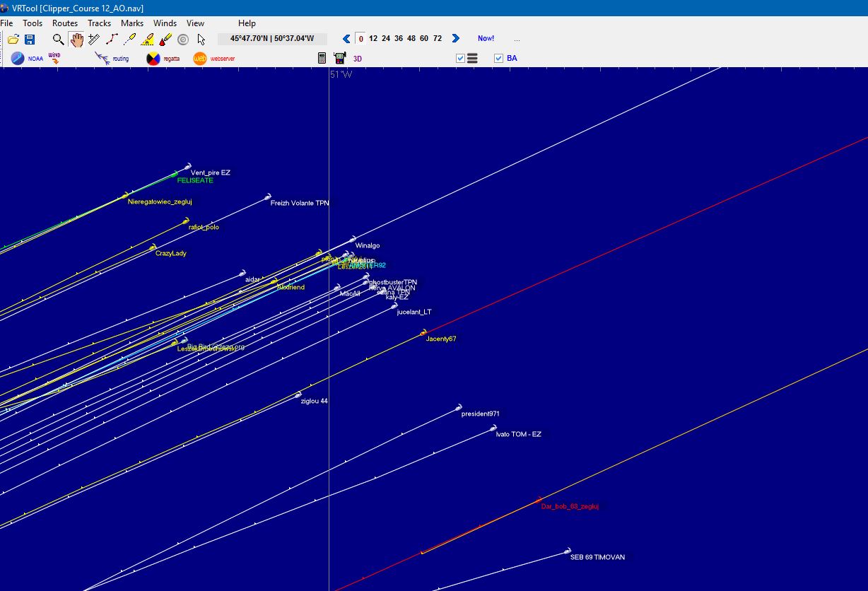Select boat ziglou 44 label
Image resolution: width=868 pixels, height=591 pixels.
(x=314, y=401)
